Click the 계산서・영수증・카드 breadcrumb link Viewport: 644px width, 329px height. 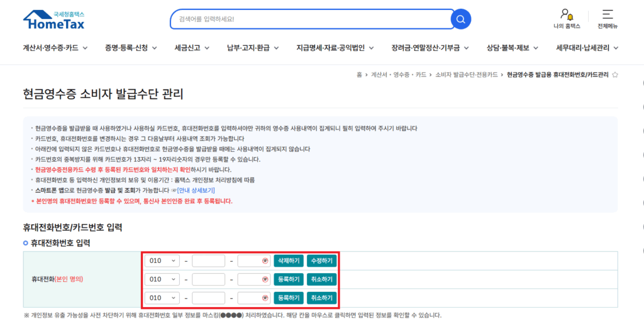[398, 75]
